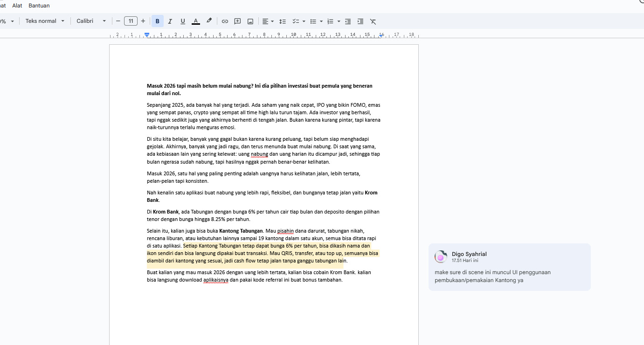Increase font size with plus button
The width and height of the screenshot is (644, 345).
coord(143,21)
